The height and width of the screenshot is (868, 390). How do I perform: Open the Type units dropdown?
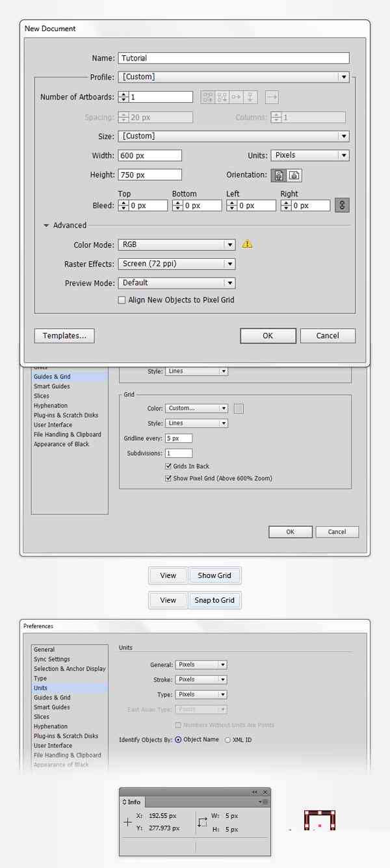(x=201, y=694)
